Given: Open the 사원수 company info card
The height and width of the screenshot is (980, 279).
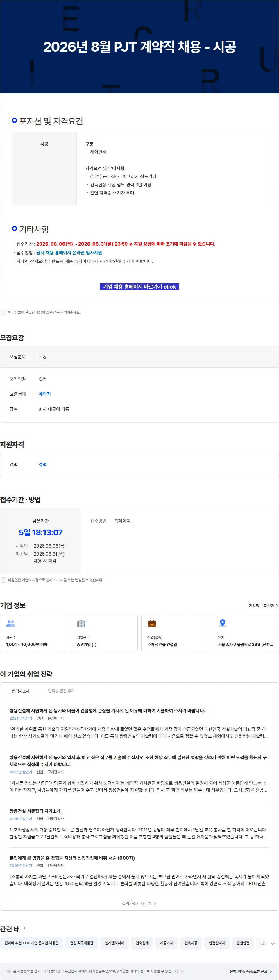Looking at the screenshot, I should (x=33, y=633).
